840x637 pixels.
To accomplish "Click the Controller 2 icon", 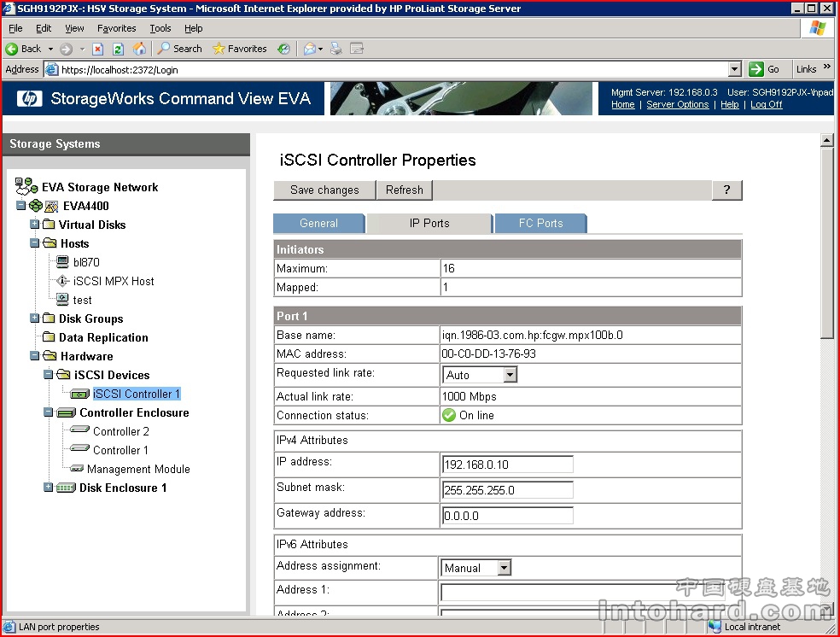I will 80,430.
